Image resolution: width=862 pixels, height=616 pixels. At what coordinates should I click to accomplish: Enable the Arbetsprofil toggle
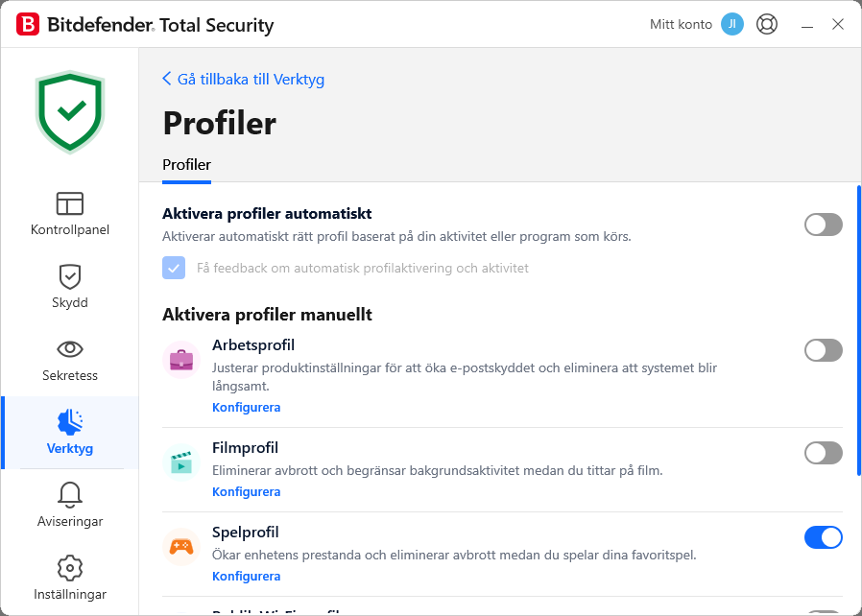tap(823, 350)
